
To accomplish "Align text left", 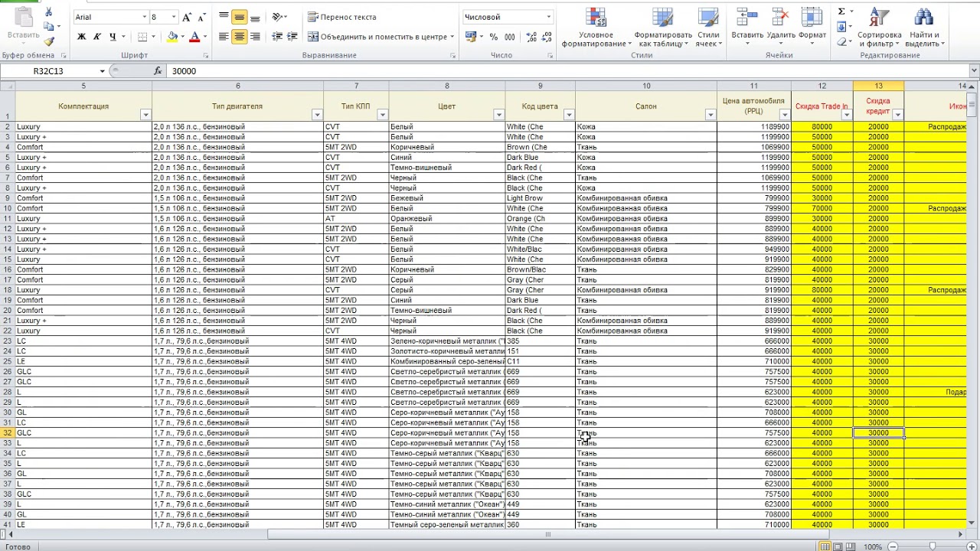I will [224, 37].
